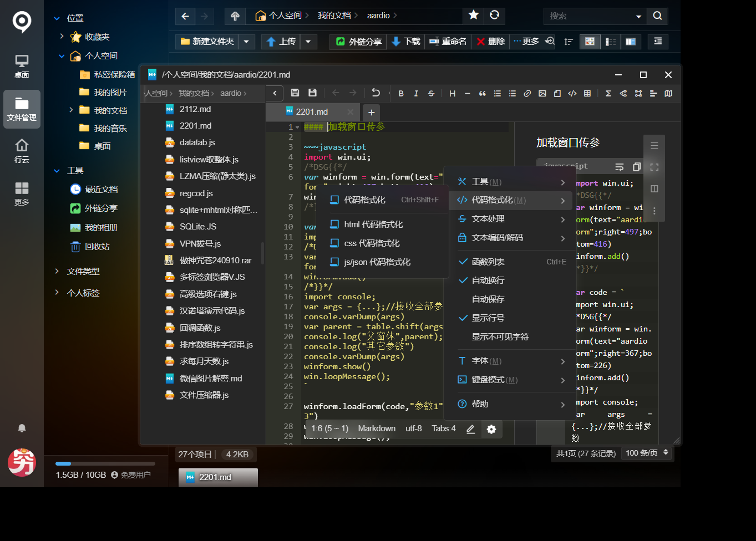756x541 pixels.
Task: Select the 2201.md editor tab
Action: tap(312, 112)
